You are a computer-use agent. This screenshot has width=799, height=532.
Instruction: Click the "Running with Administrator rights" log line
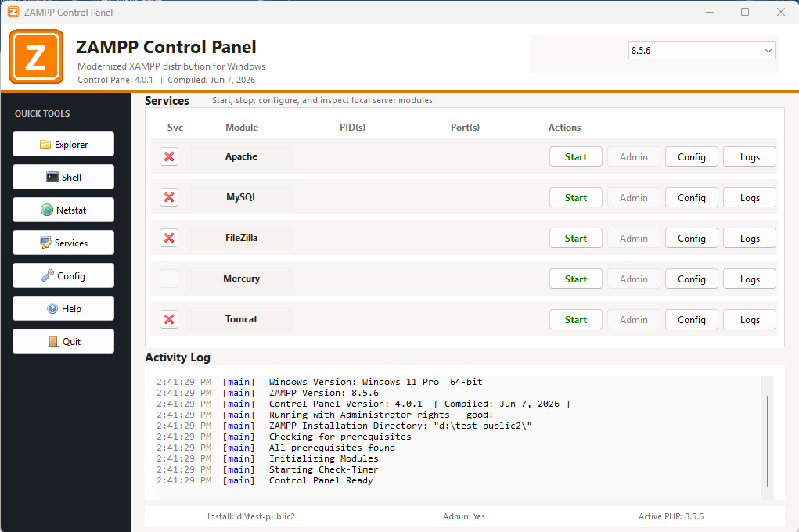pyautogui.click(x=381, y=415)
